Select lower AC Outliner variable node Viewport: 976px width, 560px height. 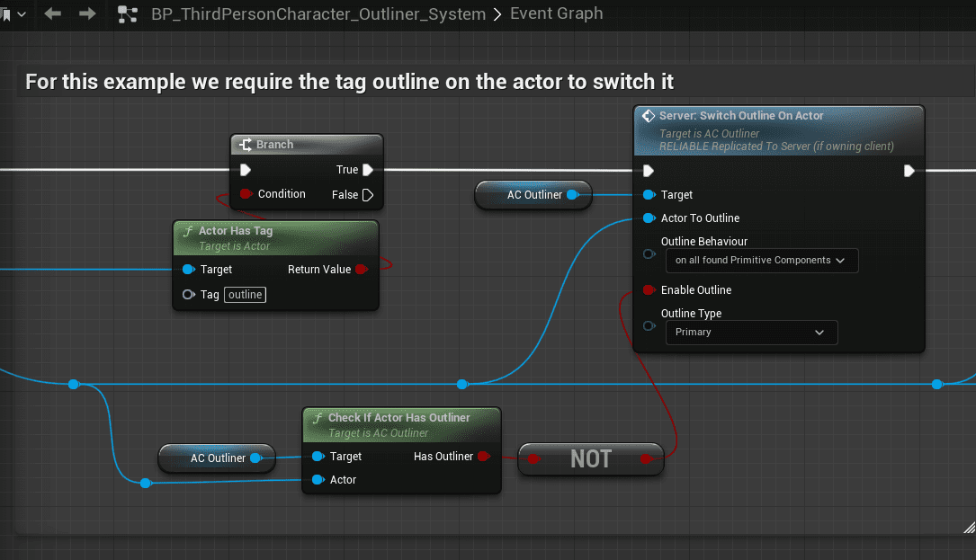217,458
